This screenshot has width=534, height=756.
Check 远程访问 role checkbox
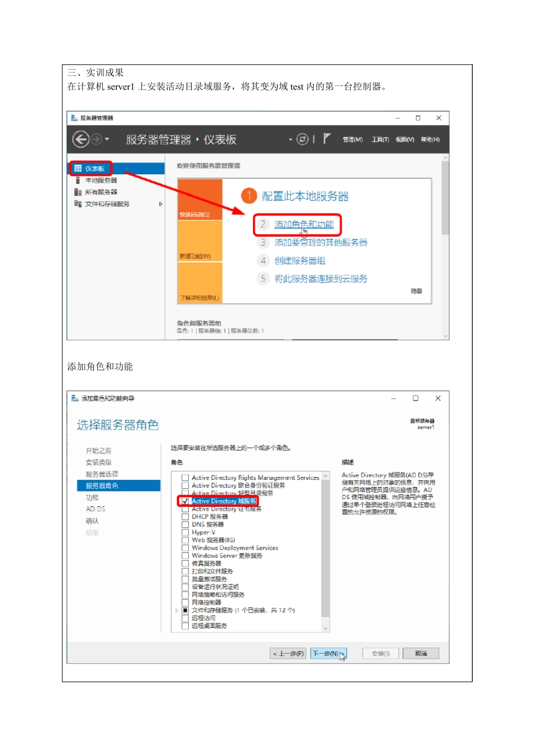click(x=185, y=618)
